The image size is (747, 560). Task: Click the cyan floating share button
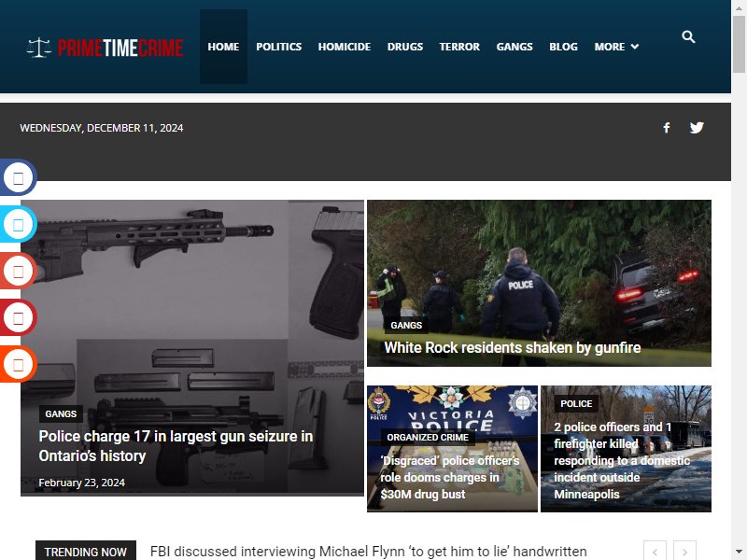click(x=18, y=224)
